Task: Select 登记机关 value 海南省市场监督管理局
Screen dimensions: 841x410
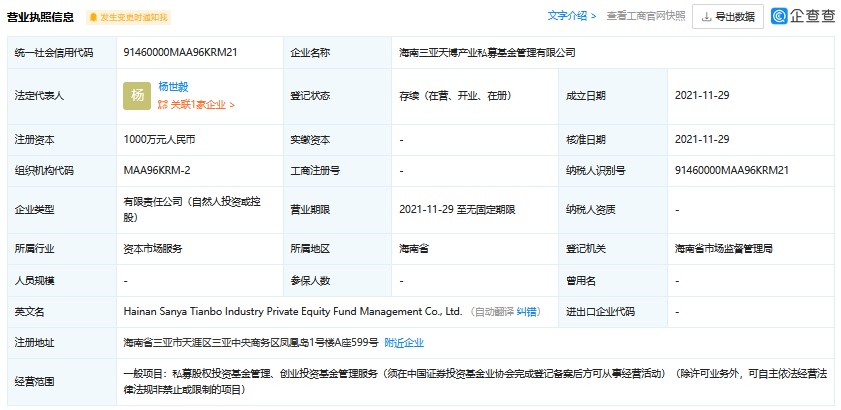Action: coord(724,249)
